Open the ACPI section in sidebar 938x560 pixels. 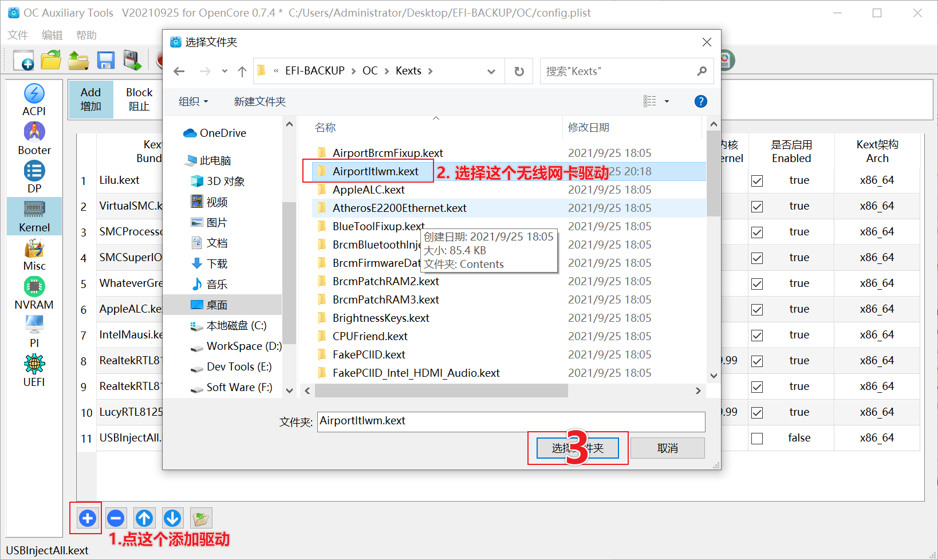[34, 100]
